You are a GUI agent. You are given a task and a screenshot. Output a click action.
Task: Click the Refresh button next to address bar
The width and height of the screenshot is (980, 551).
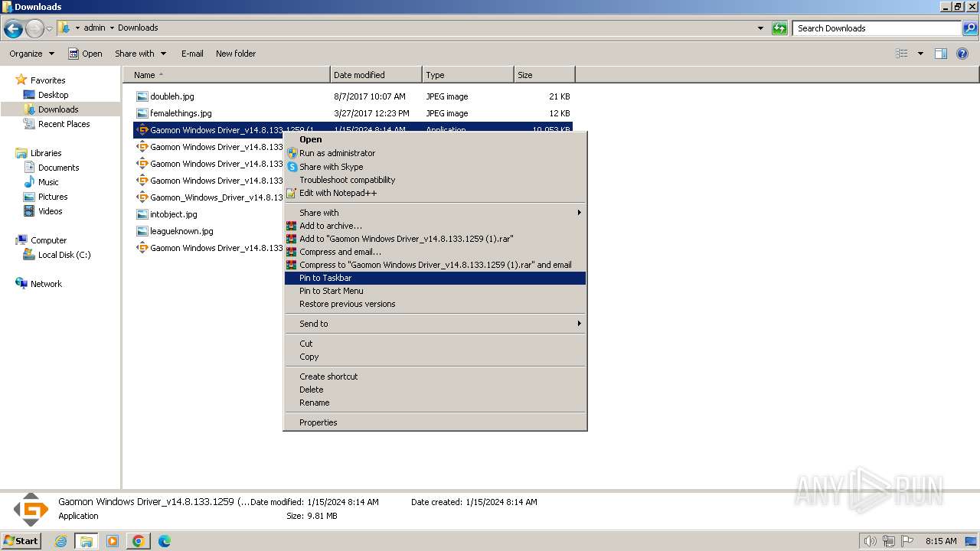pos(779,28)
